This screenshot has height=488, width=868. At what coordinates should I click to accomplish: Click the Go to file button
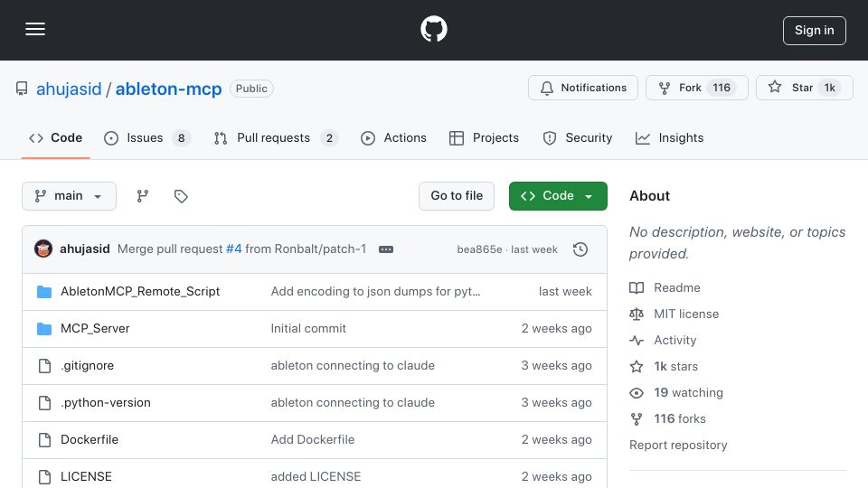[x=457, y=196]
